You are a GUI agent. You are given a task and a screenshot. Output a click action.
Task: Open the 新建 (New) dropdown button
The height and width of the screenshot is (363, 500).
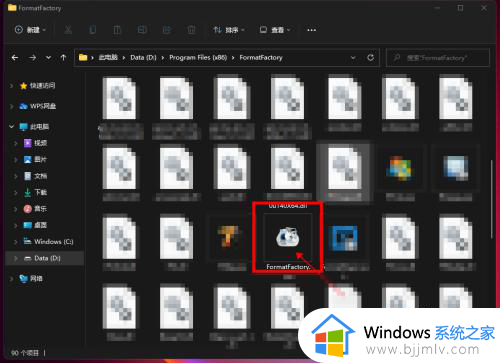[x=30, y=30]
